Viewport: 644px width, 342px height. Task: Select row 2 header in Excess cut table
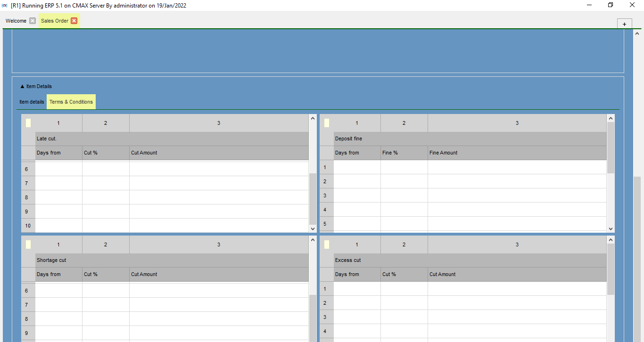[325, 303]
